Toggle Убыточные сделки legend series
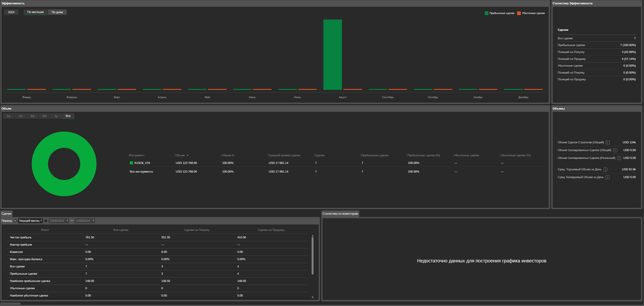 (531, 13)
